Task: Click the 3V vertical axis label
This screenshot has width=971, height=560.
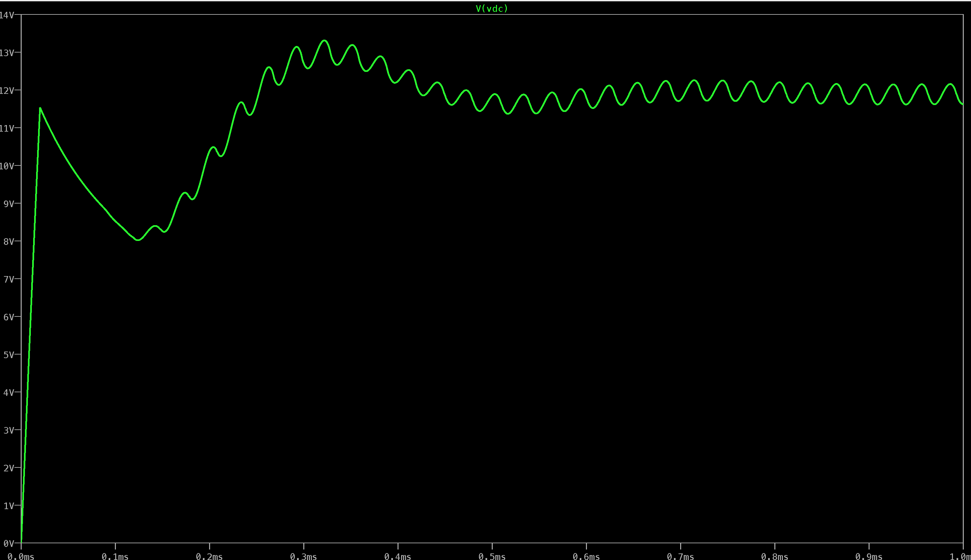Action: (x=9, y=430)
